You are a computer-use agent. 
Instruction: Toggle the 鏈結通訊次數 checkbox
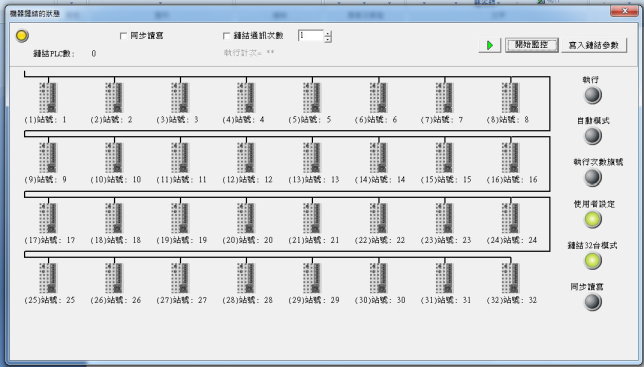tap(226, 36)
